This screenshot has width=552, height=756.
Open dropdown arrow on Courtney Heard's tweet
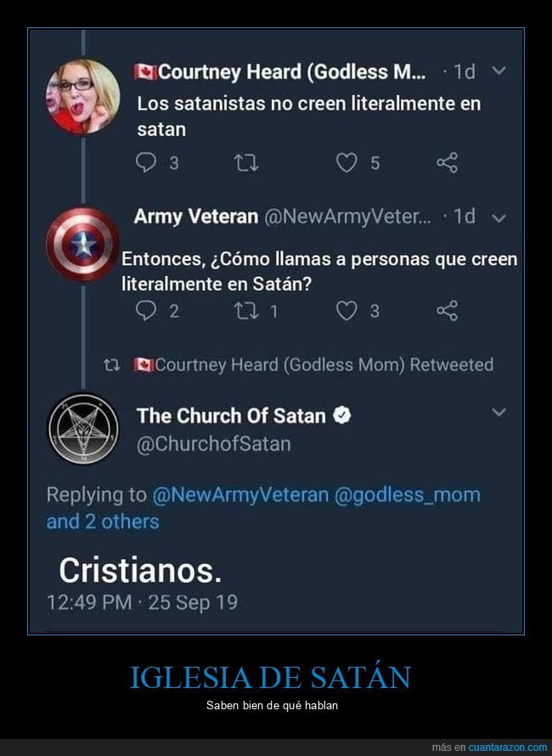(499, 71)
